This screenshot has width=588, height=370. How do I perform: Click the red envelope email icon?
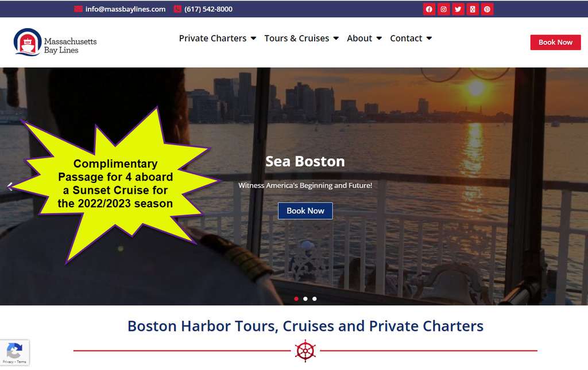(x=78, y=9)
